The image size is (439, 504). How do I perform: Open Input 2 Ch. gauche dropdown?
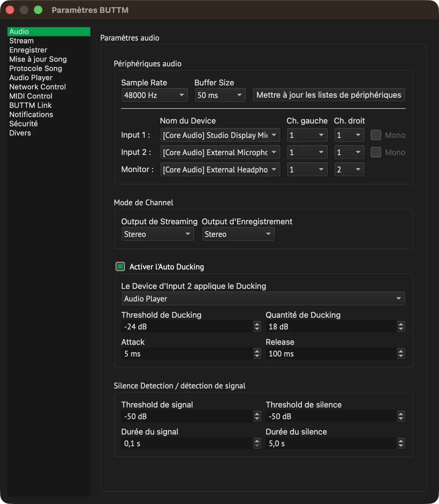coord(307,152)
